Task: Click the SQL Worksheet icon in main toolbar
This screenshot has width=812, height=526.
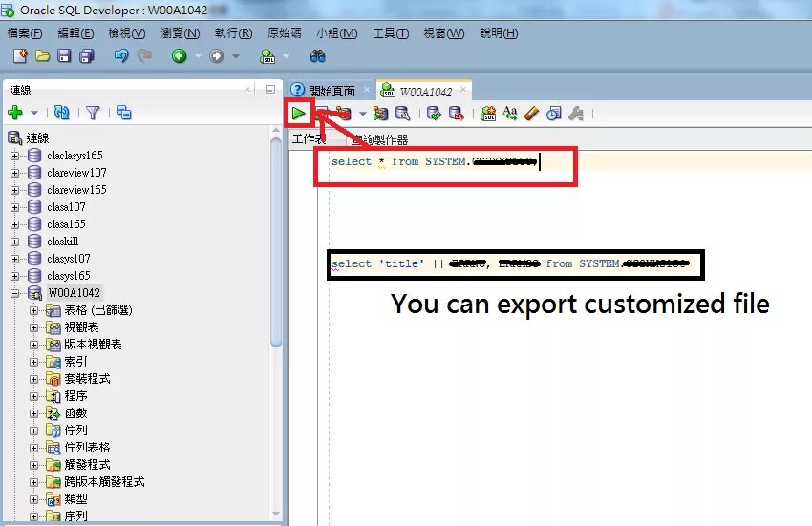Action: 267,55
